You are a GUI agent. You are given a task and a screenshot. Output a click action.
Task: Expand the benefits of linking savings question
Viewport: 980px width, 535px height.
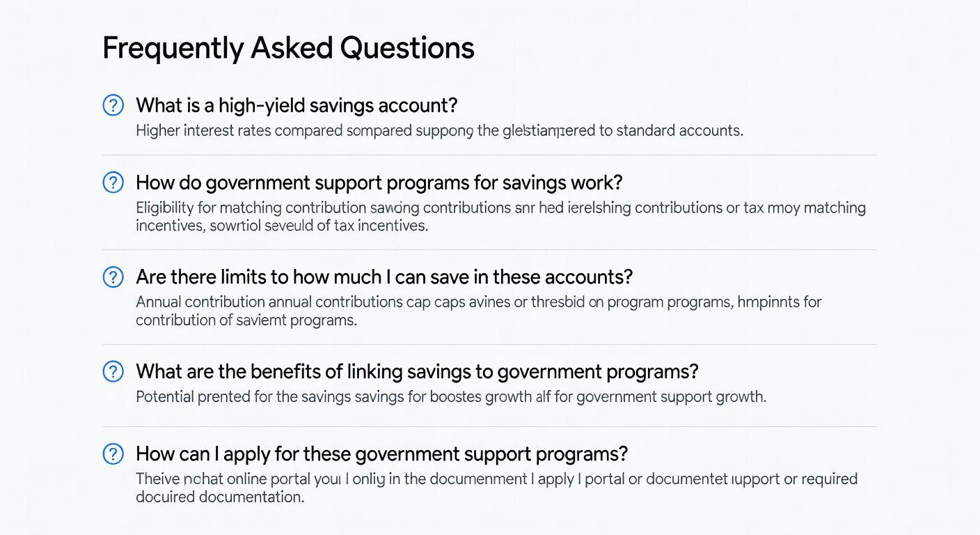click(417, 371)
